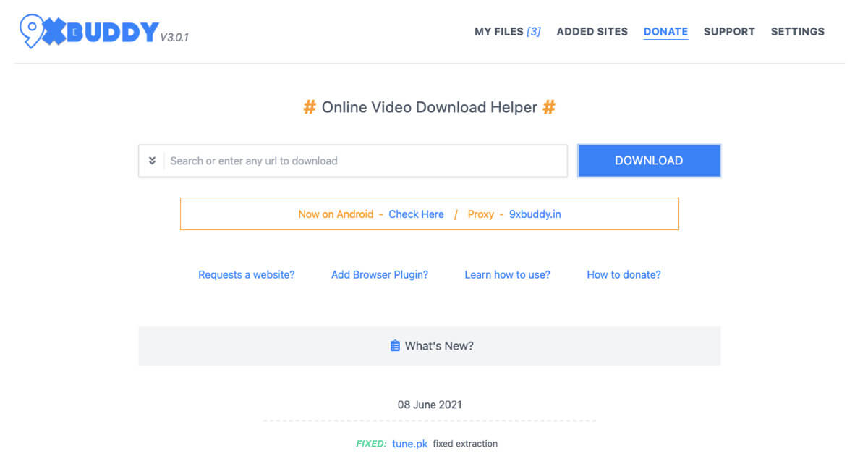Click the 08 June 2021 date
The height and width of the screenshot is (456, 868).
tap(430, 405)
